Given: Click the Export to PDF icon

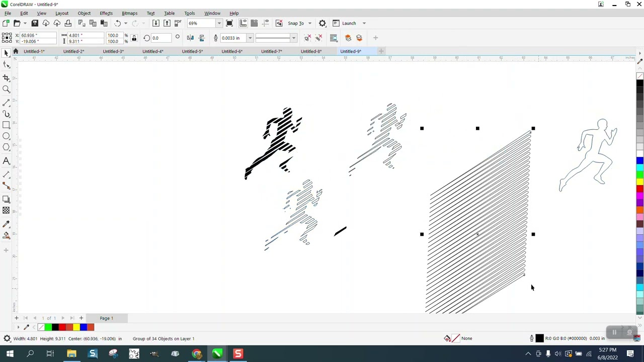Looking at the screenshot, I should (x=178, y=23).
